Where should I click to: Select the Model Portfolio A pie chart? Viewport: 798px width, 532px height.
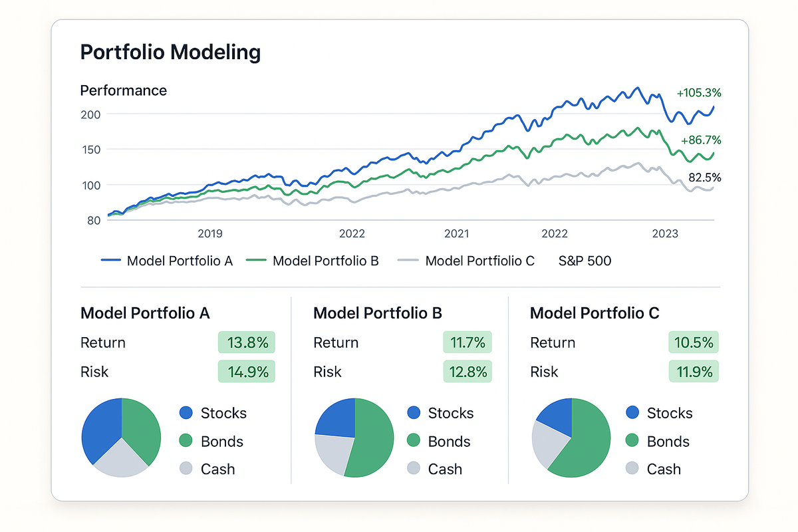[x=121, y=438]
